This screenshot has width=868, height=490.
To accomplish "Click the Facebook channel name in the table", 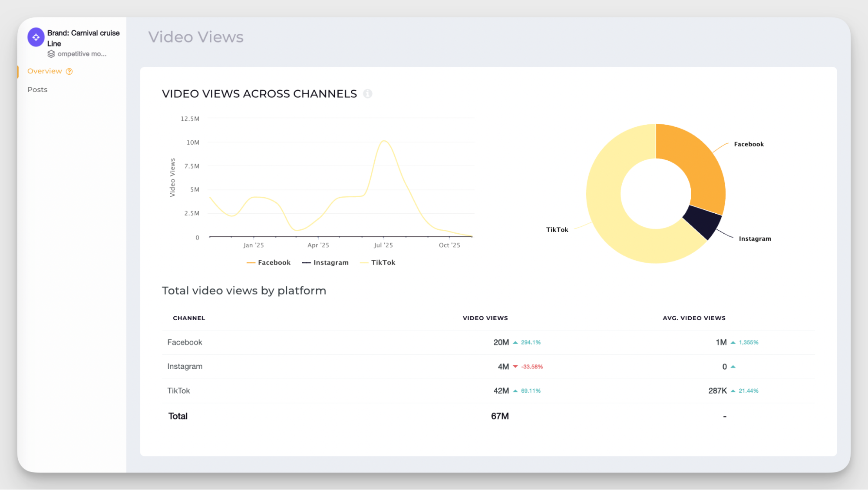I will [x=185, y=342].
